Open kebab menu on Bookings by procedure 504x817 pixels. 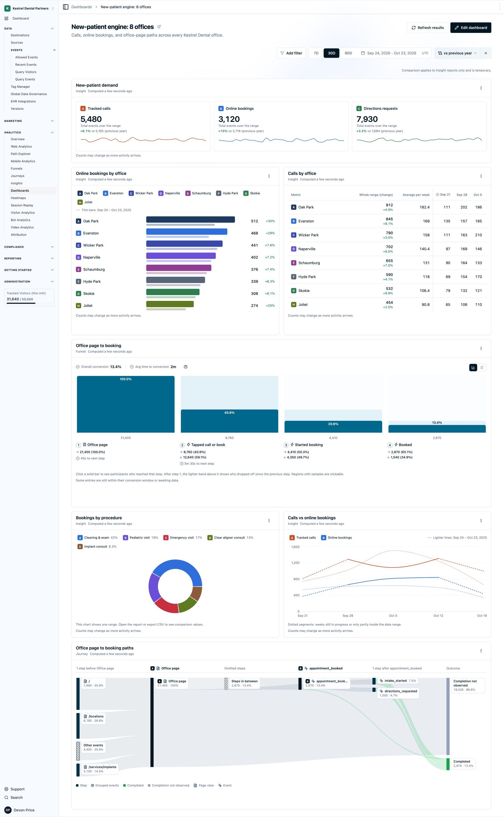269,521
